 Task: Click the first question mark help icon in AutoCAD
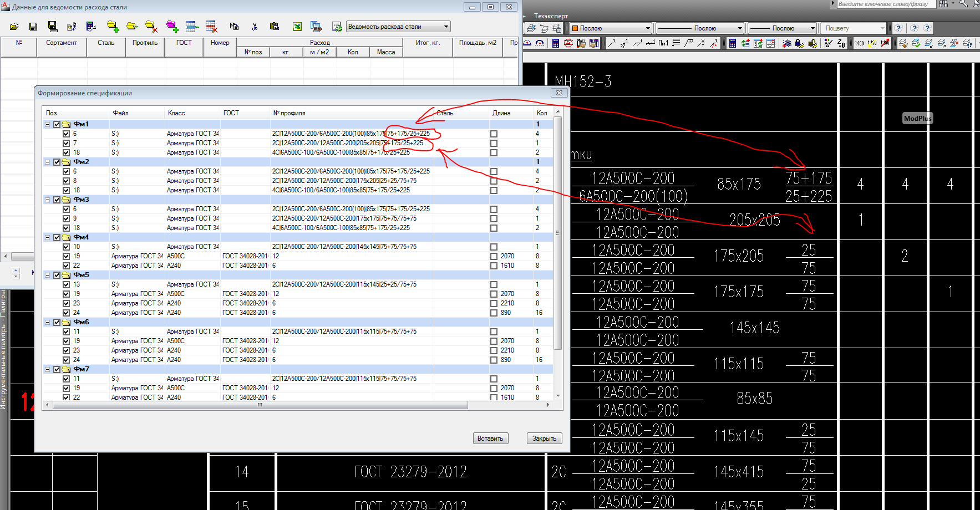pos(898,28)
